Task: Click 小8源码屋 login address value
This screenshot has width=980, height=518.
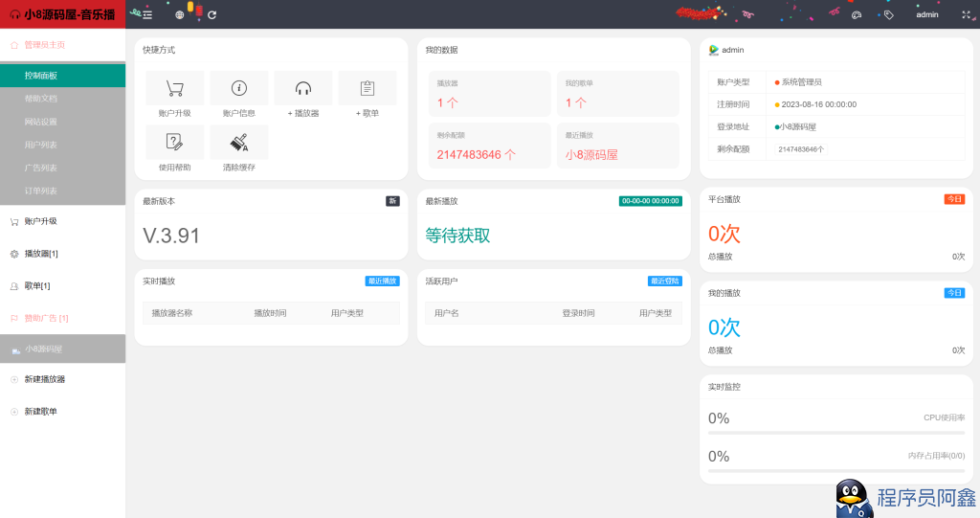Action: pos(798,127)
